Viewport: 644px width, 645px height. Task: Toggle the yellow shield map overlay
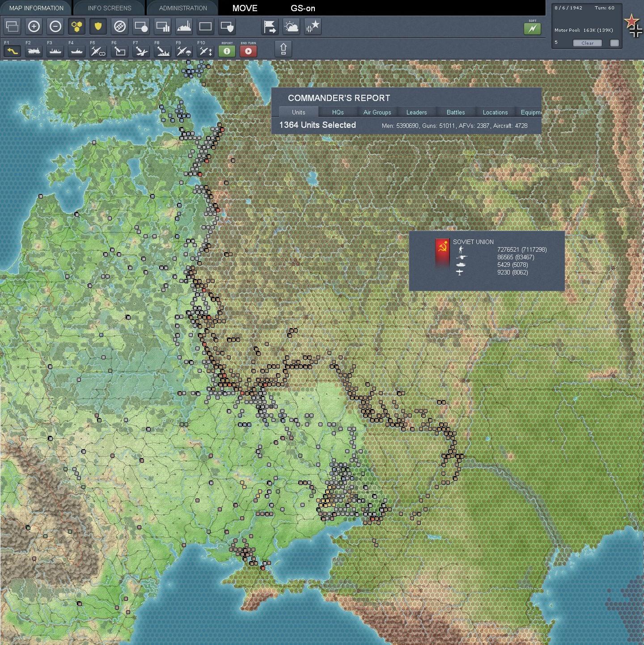point(98,27)
